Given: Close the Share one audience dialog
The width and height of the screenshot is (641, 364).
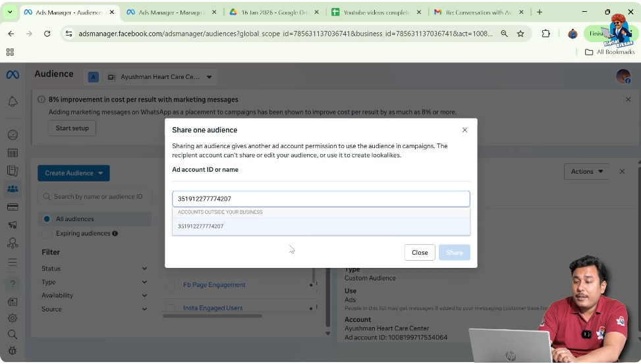Looking at the screenshot, I should click(x=464, y=130).
